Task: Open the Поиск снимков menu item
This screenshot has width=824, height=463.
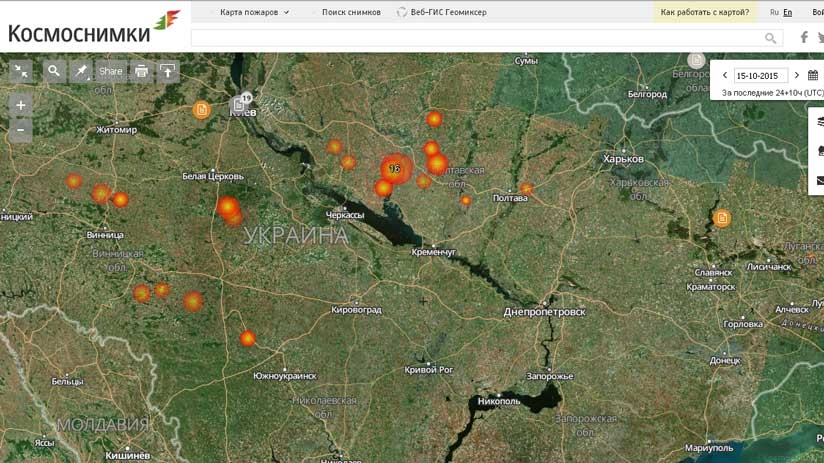Action: 350,12
